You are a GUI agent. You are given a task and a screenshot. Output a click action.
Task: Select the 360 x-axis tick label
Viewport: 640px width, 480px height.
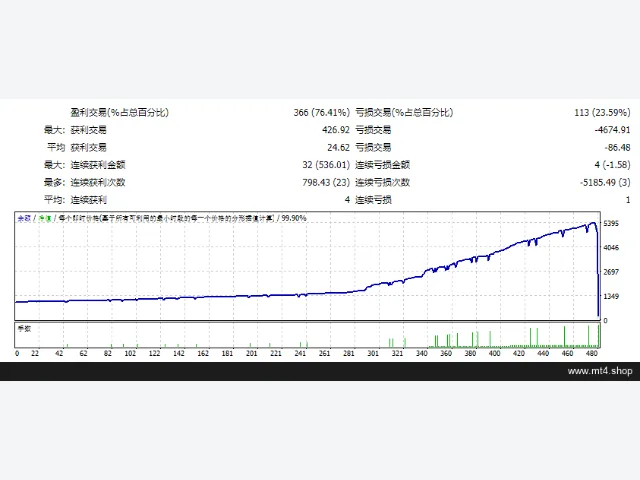click(446, 353)
